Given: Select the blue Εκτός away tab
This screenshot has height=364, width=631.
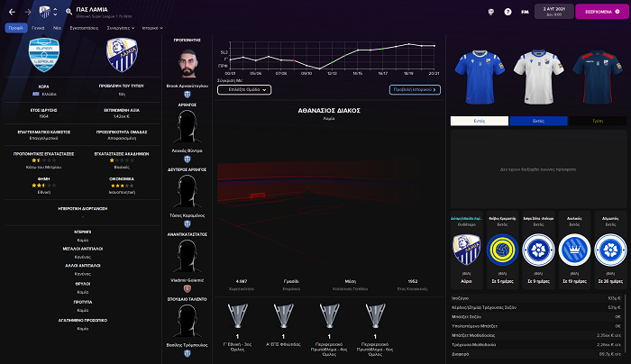Looking at the screenshot, I should pos(538,121).
